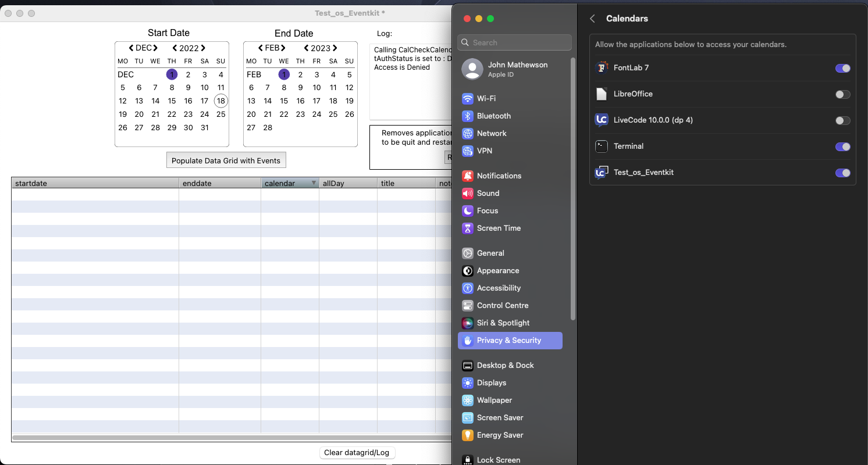This screenshot has width=868, height=465.
Task: Open Accessibility settings pane
Action: (499, 288)
